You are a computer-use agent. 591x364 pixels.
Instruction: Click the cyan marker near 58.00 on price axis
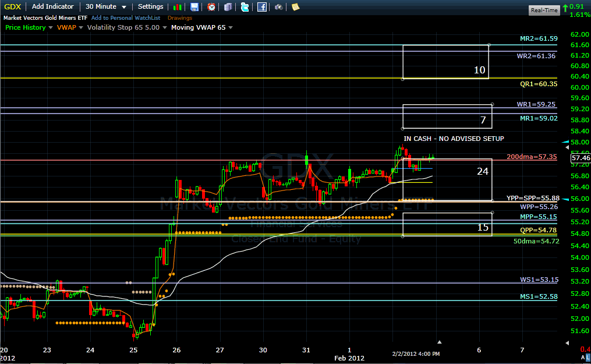565,142
